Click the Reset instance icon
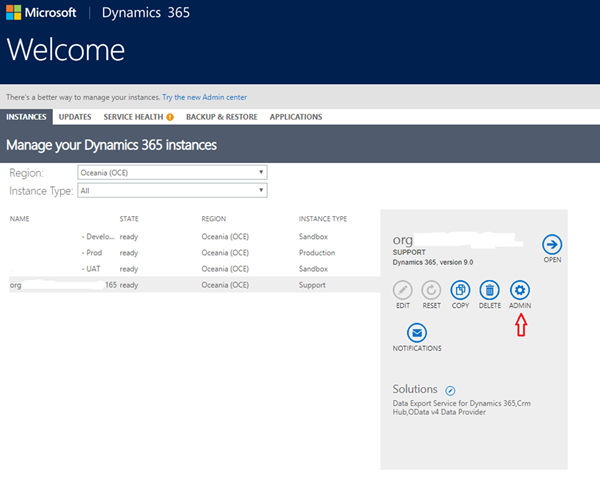 pyautogui.click(x=432, y=290)
